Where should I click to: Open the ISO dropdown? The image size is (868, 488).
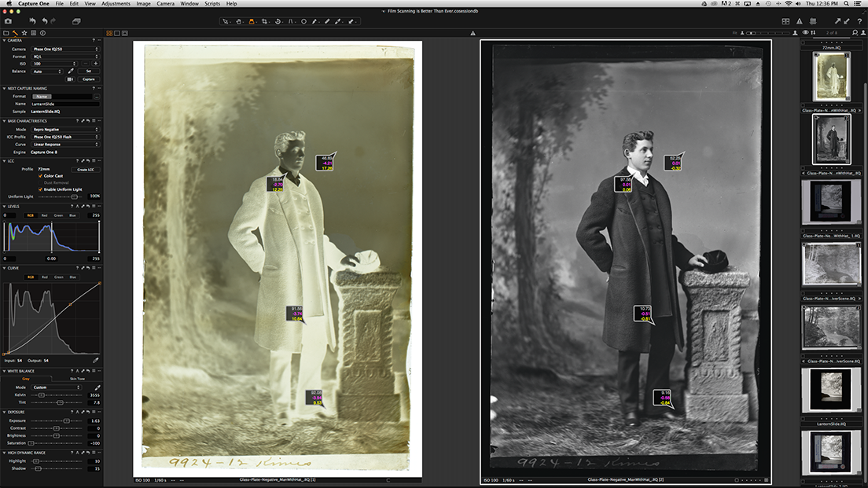[54, 64]
